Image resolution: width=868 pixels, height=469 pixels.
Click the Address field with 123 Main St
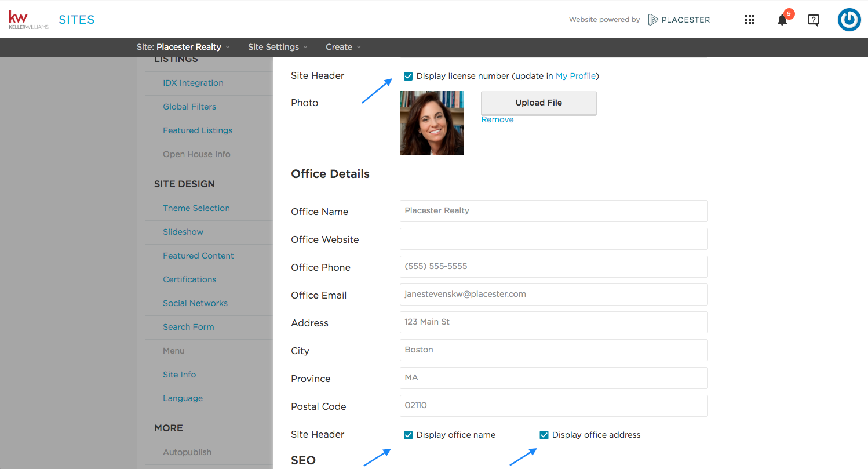pos(554,322)
